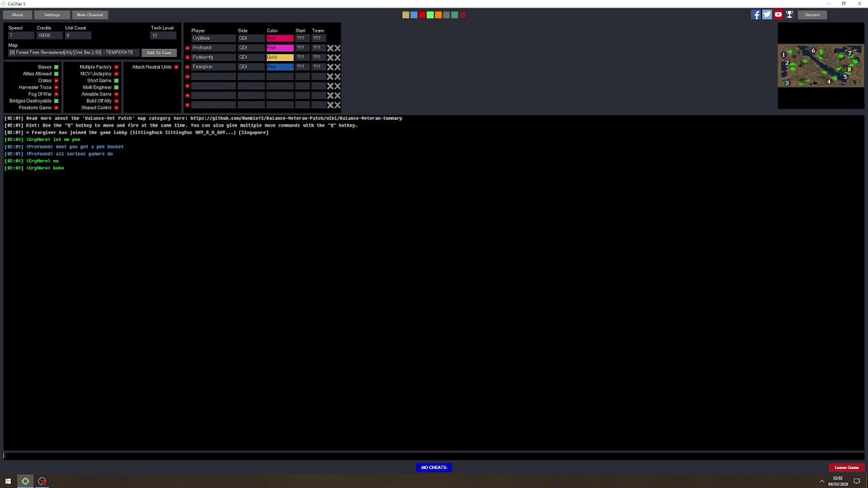Enable Build Off Ally checkbox
The width and height of the screenshot is (868, 488).
coord(116,101)
